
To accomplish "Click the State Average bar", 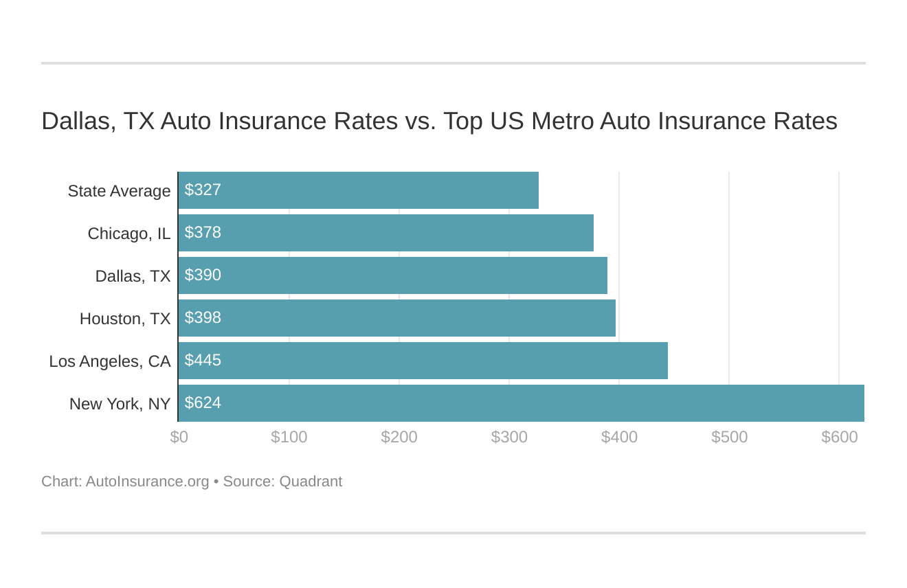I will coord(358,190).
